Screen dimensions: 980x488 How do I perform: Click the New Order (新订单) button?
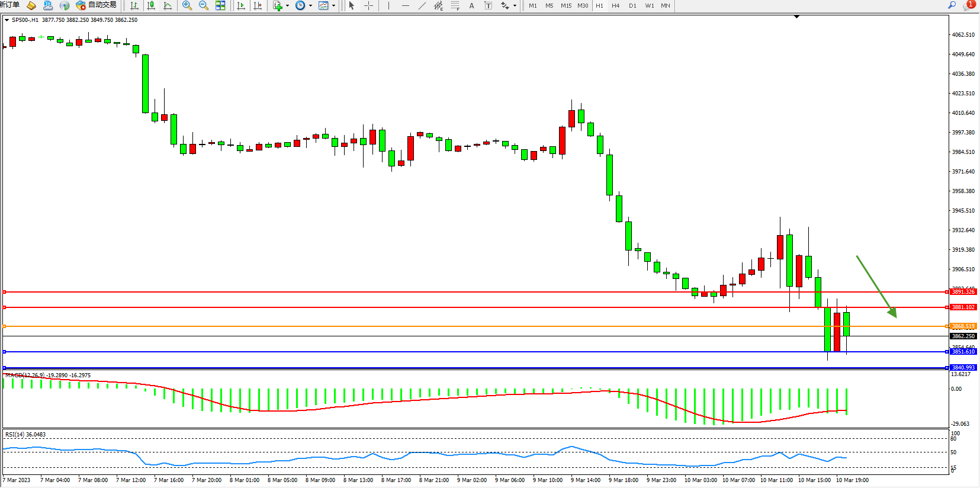click(x=9, y=5)
